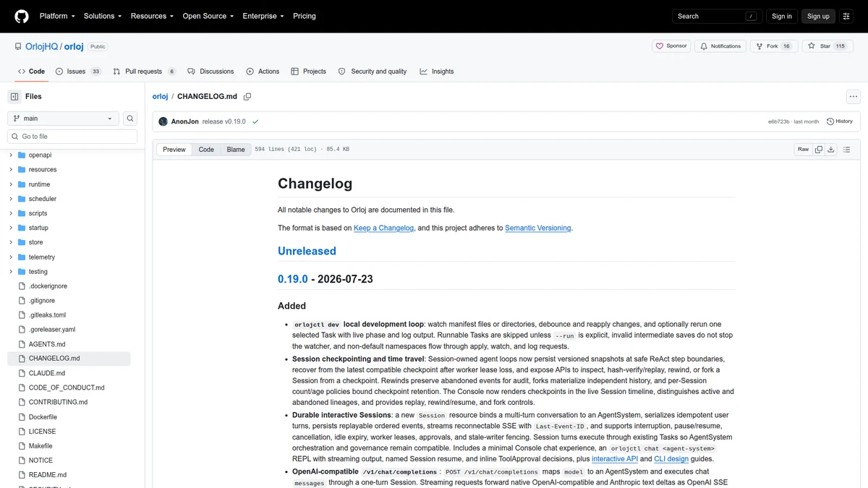
Task: Open the 0.19.0 version link
Action: pos(293,278)
